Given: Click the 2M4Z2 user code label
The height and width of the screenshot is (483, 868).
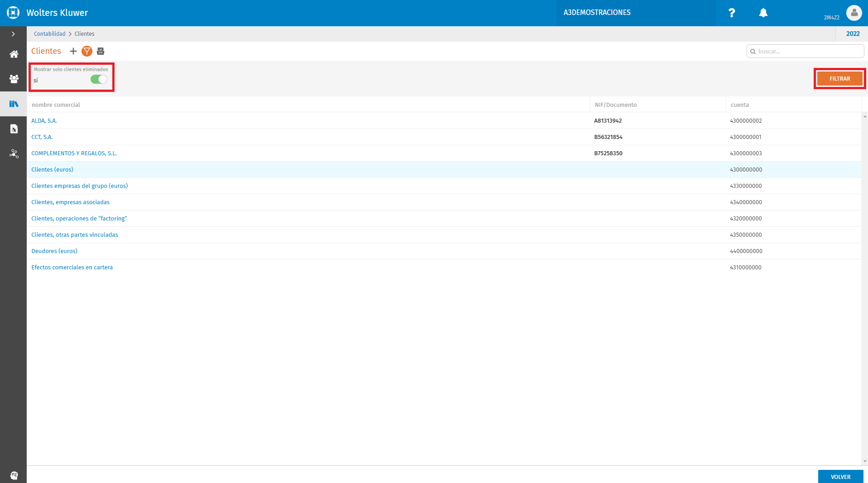Looking at the screenshot, I should click(x=831, y=18).
